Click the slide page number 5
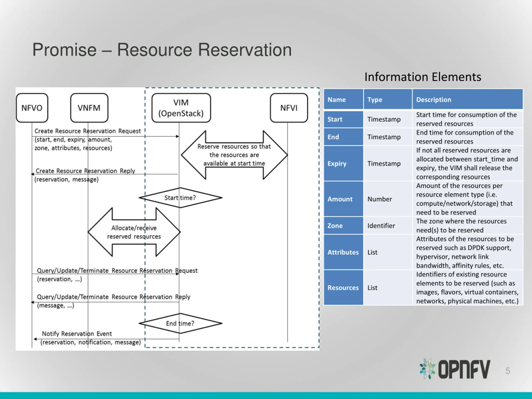The height and width of the screenshot is (399, 532). [x=507, y=371]
